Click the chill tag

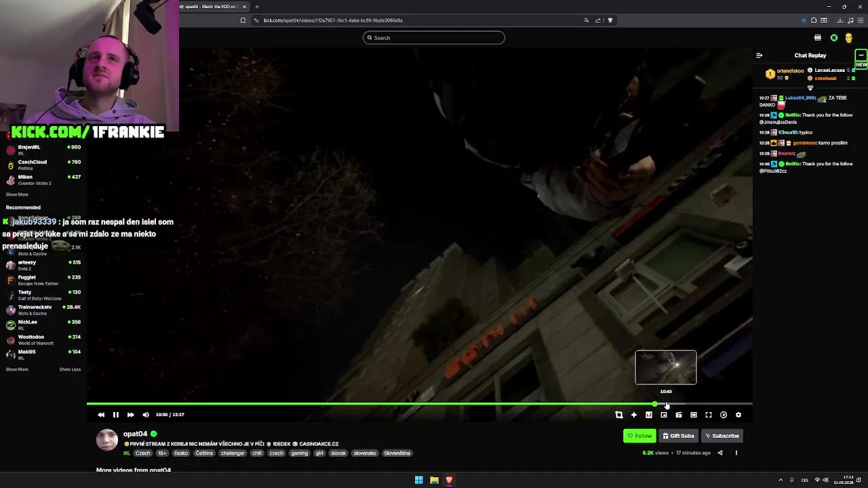(257, 453)
